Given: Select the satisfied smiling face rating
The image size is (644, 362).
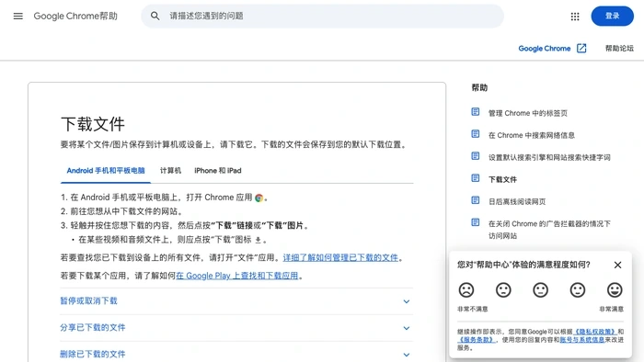Looking at the screenshot, I should coord(578,289).
